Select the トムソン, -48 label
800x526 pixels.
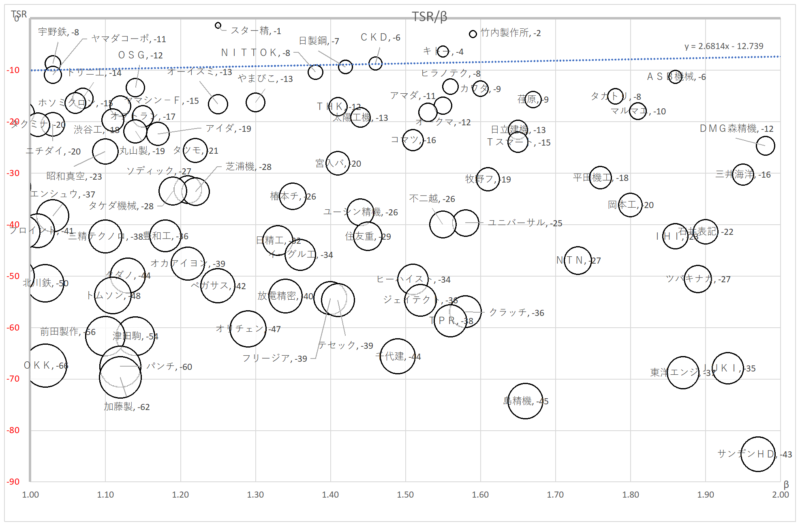click(x=113, y=296)
